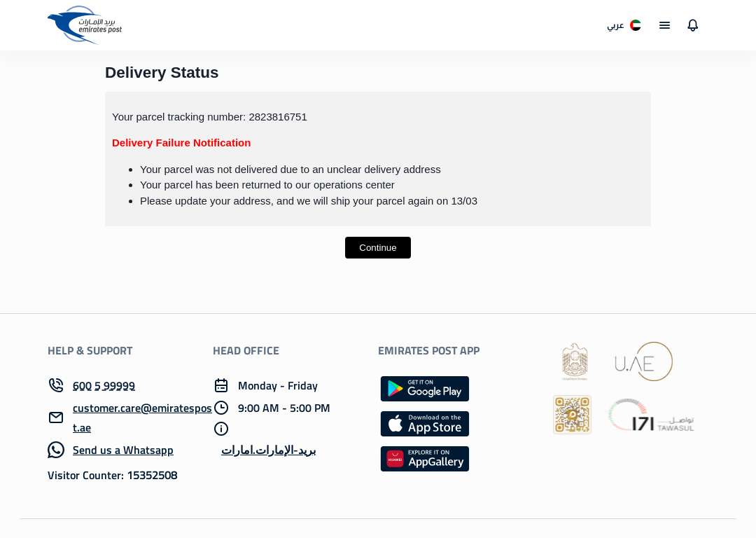Click the U.AE logo

pyautogui.click(x=643, y=361)
